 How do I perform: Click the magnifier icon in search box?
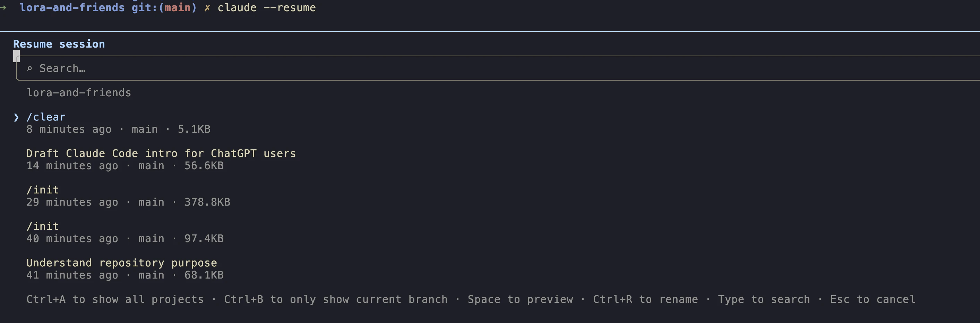click(x=30, y=68)
